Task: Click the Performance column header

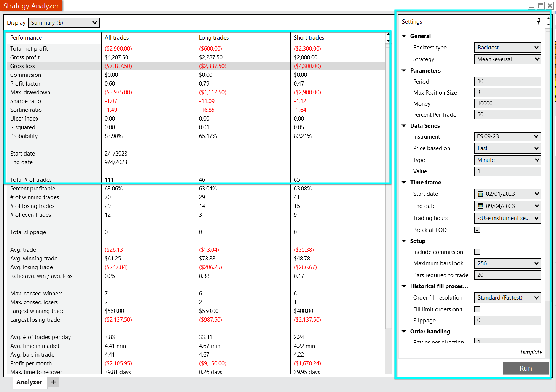Action: point(54,38)
